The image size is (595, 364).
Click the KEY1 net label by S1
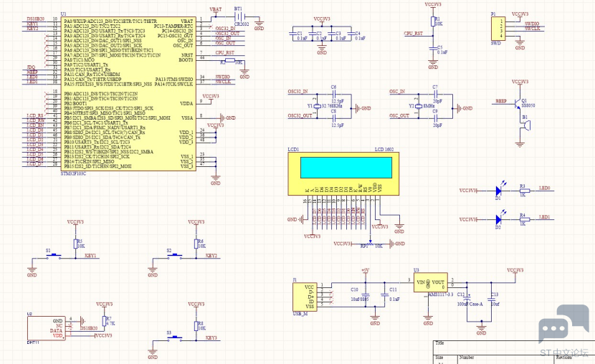click(90, 256)
